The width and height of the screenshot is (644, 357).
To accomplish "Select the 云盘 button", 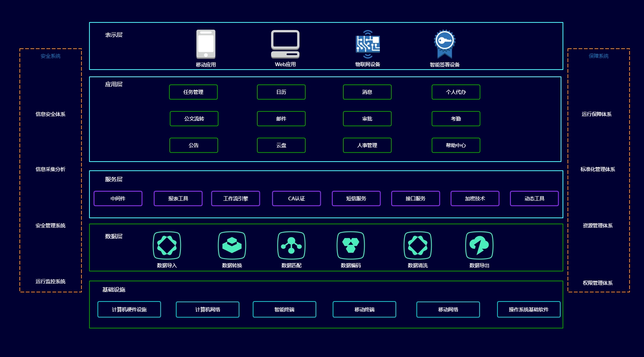I will tap(281, 145).
